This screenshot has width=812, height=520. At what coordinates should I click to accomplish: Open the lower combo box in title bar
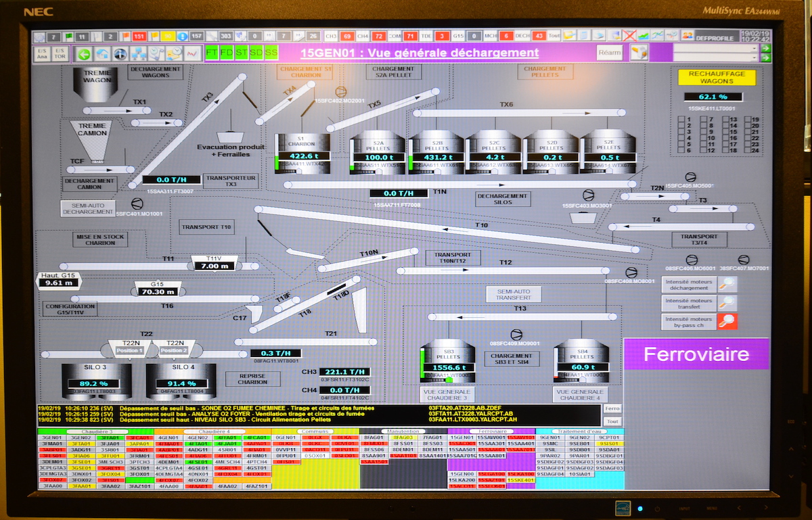point(716,58)
